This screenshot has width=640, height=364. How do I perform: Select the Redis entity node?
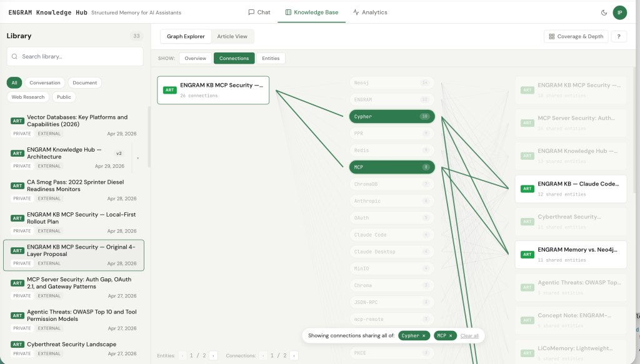point(392,150)
